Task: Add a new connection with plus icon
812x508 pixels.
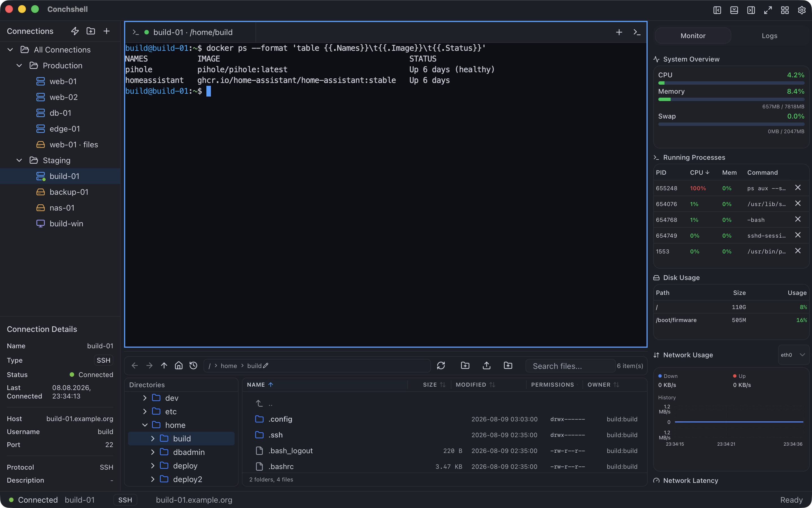Action: [x=106, y=31]
